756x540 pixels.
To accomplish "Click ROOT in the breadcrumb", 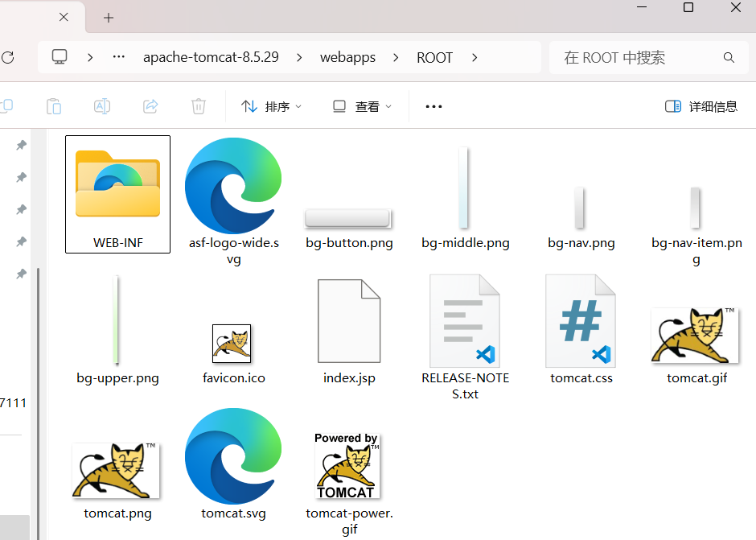I will (434, 57).
